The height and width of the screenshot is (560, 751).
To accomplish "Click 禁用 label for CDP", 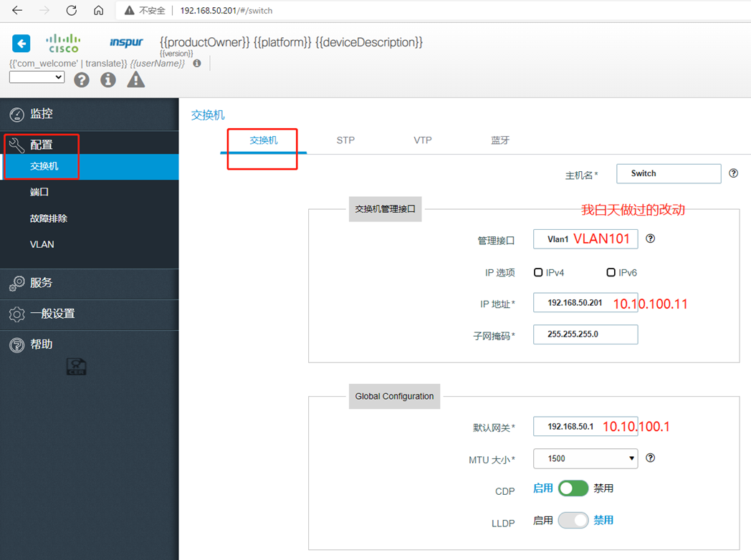I will tap(603, 488).
